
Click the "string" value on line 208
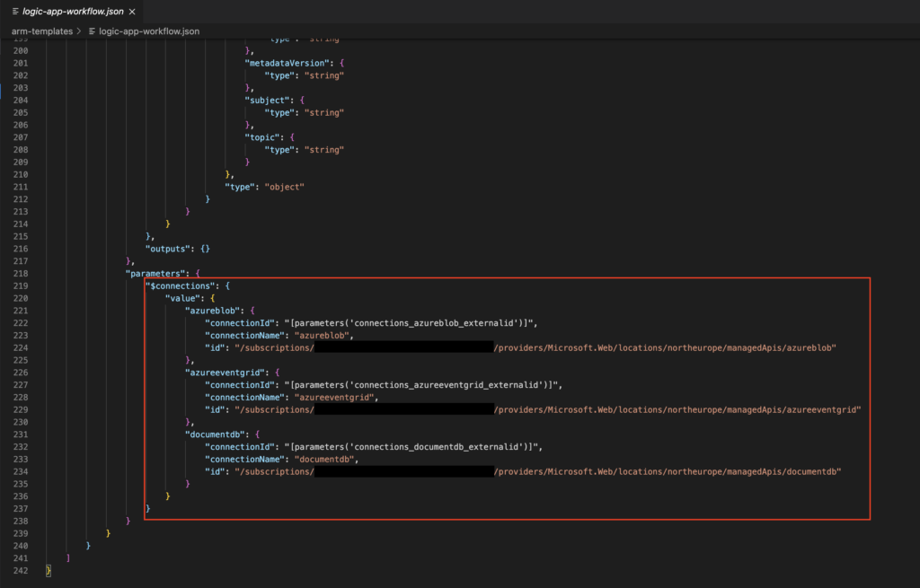click(323, 150)
